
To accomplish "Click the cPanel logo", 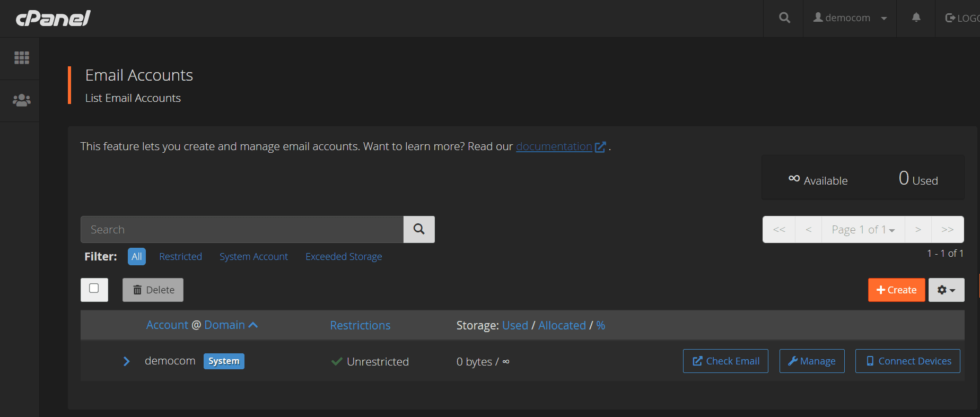I will 53,19.
